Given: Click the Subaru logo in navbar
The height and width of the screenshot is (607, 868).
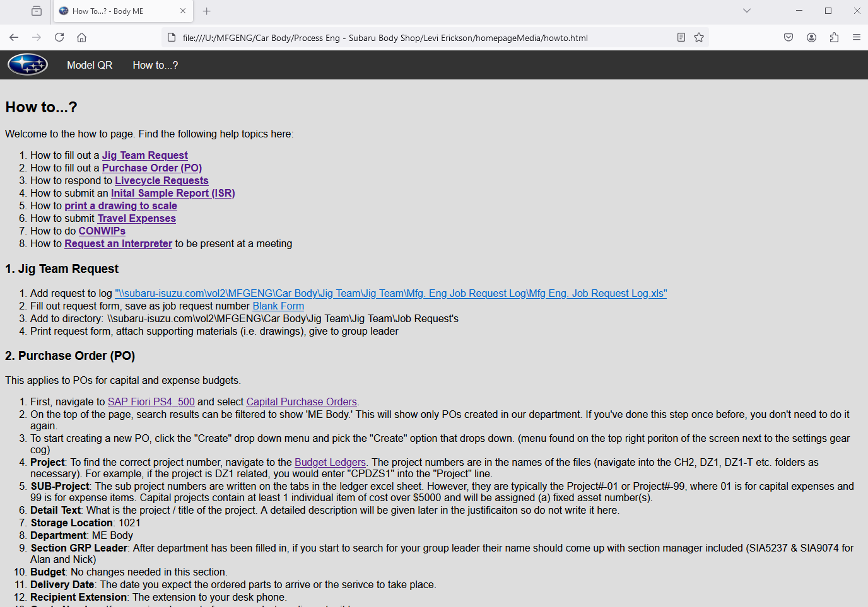Looking at the screenshot, I should point(28,65).
